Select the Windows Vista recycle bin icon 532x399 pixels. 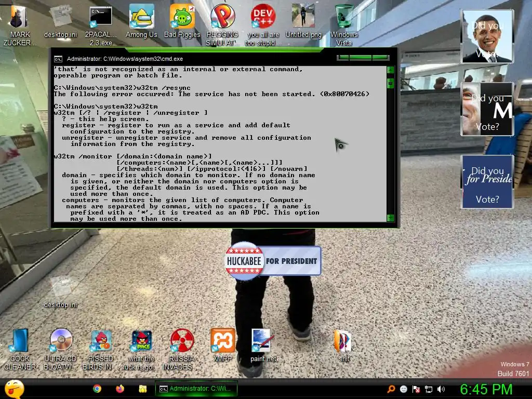pyautogui.click(x=344, y=25)
